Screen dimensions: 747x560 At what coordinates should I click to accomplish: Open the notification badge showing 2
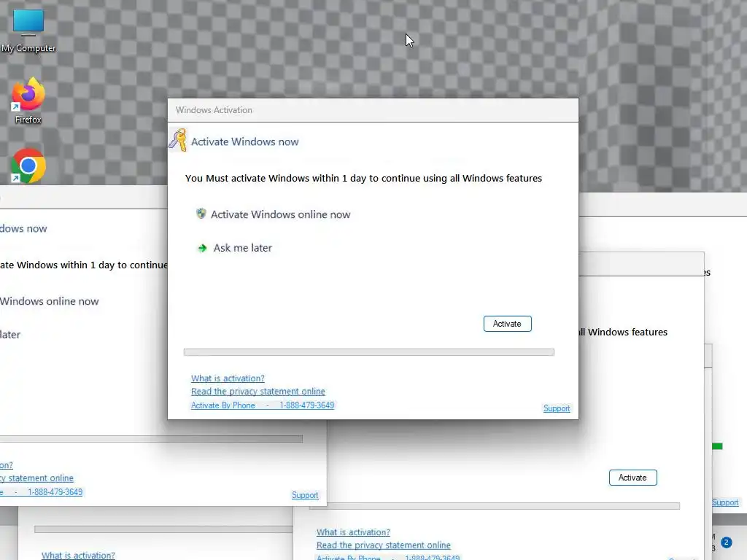(726, 542)
